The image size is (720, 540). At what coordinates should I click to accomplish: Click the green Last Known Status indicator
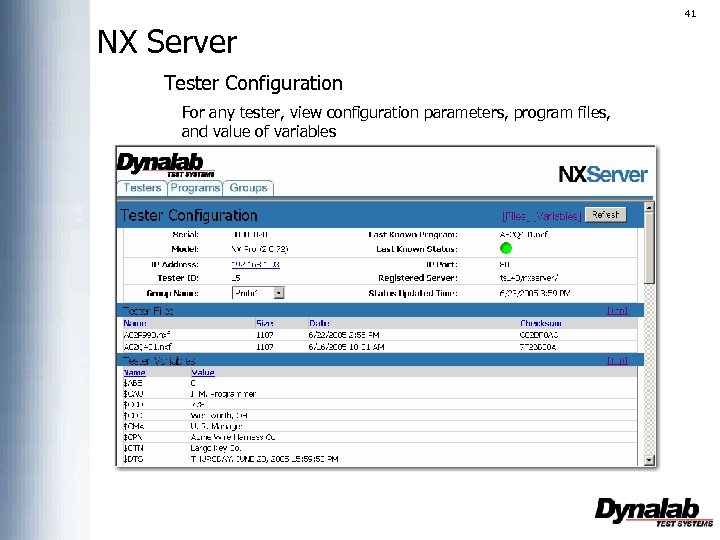tap(506, 248)
